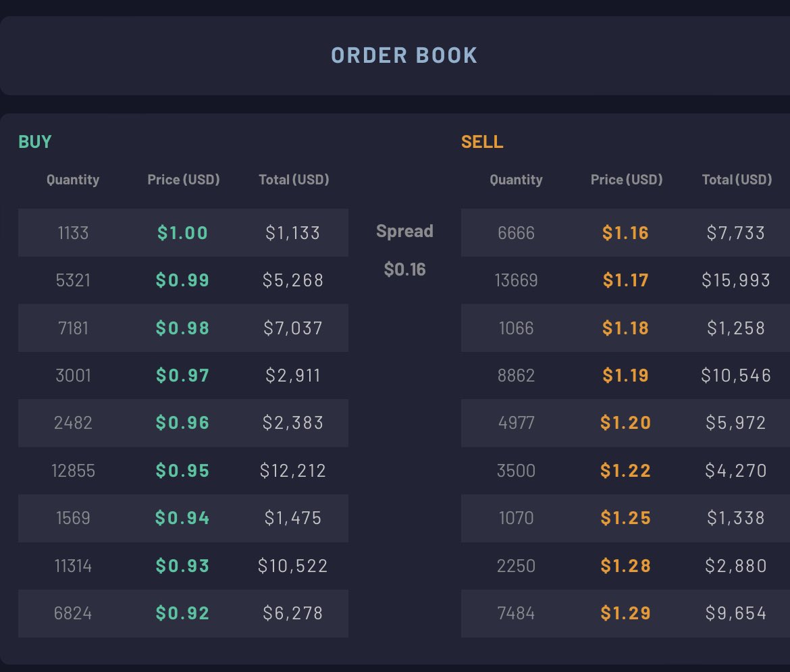Click sell total $15,993

735,280
